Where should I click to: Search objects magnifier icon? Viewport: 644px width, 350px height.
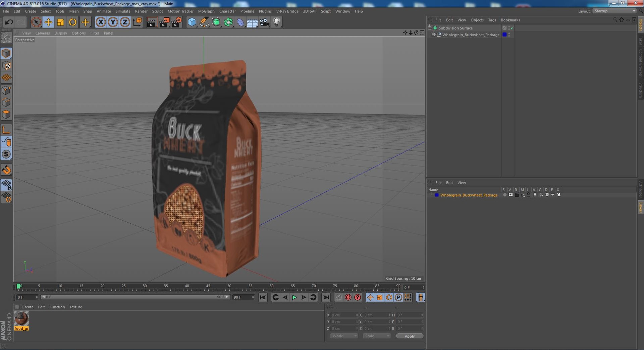pos(615,20)
